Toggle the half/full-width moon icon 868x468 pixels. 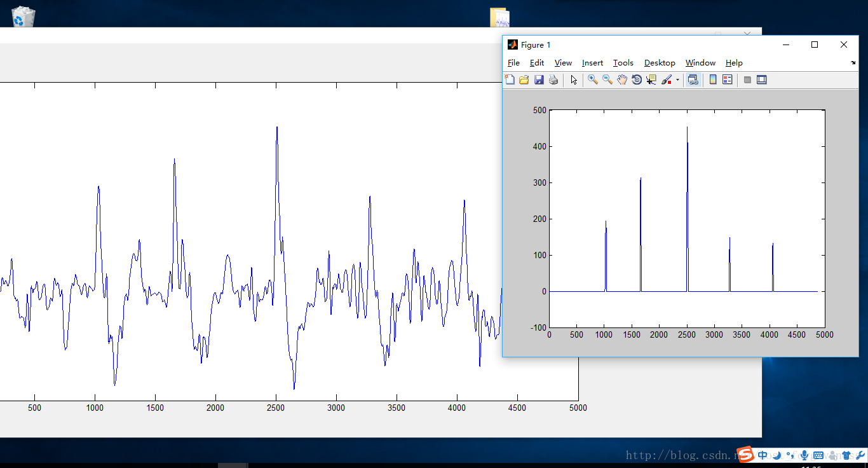pyautogui.click(x=777, y=455)
